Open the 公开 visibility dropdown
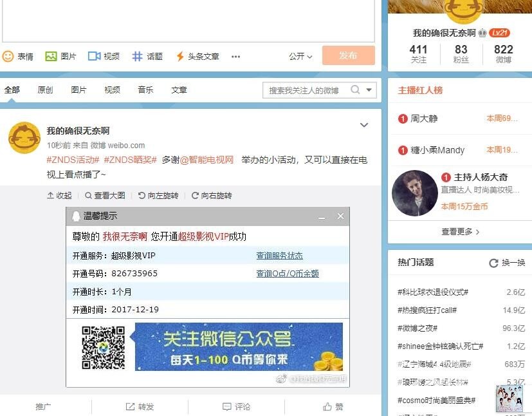The width and height of the screenshot is (532, 416). 300,57
